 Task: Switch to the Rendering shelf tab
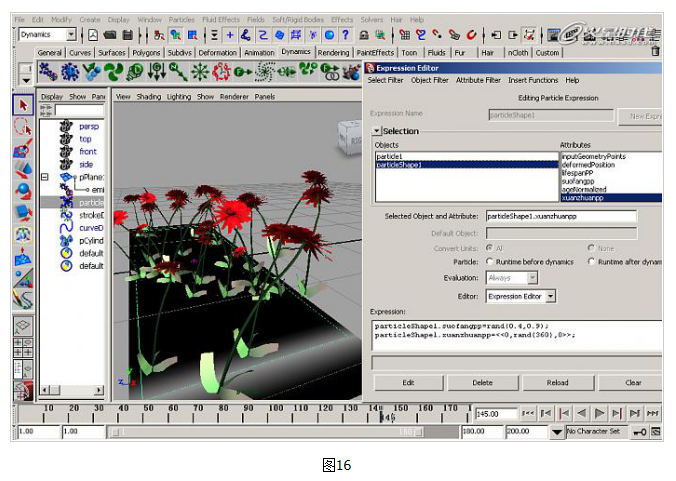(x=333, y=53)
